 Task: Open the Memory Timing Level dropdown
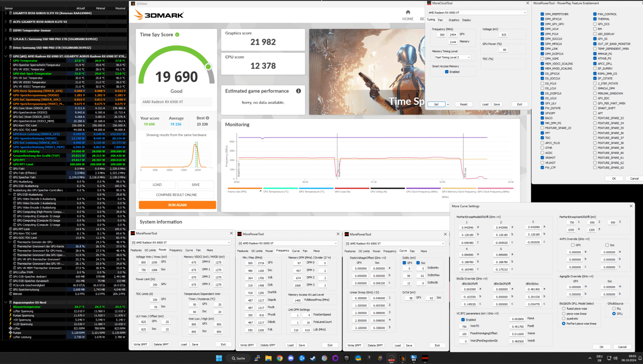[452, 57]
